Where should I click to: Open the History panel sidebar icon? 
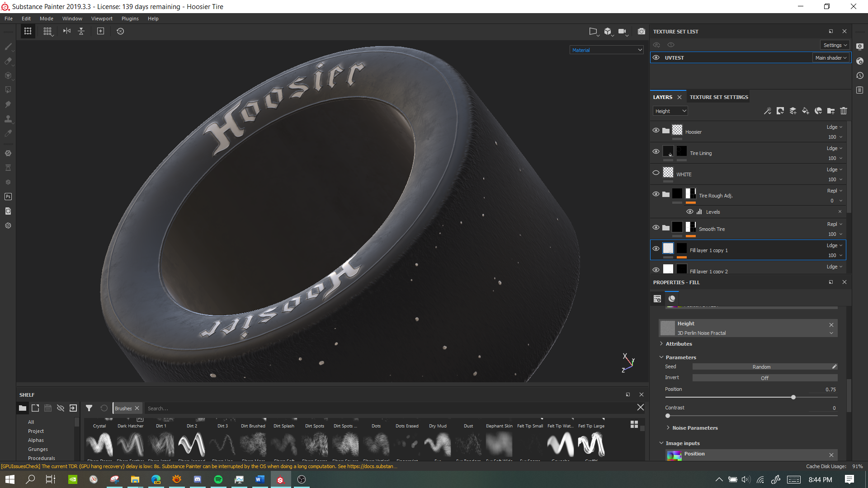[x=860, y=75]
